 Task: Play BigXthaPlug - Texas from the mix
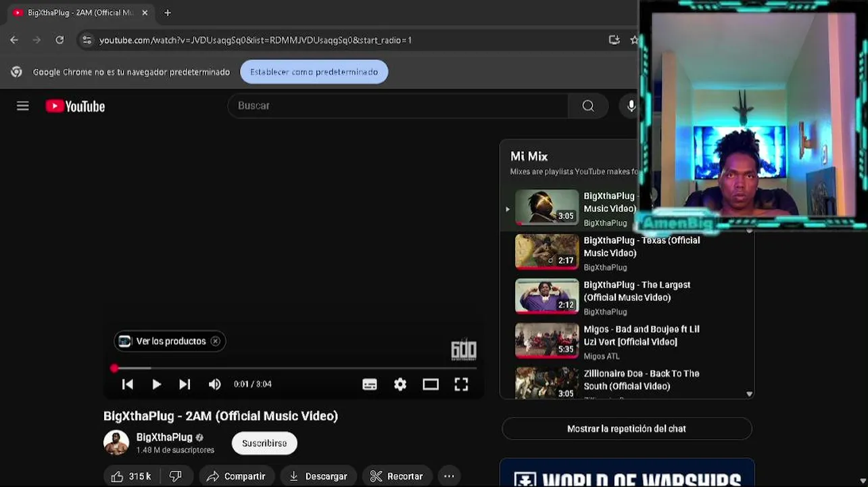pos(627,253)
